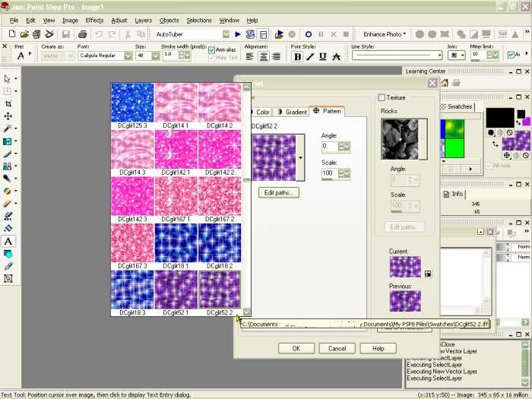Screen dimensions: 532x399
Task: Open the pattern preview dropdown arrow
Action: 300,158
